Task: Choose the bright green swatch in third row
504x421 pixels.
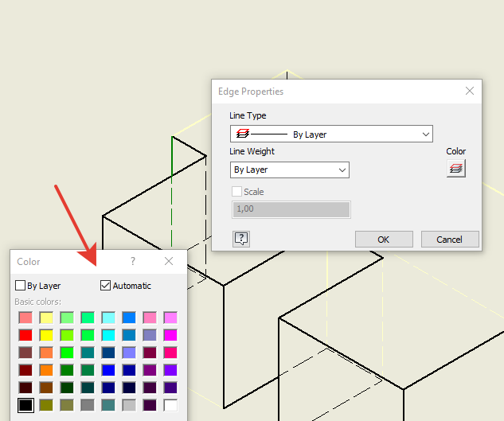Action: click(67, 353)
